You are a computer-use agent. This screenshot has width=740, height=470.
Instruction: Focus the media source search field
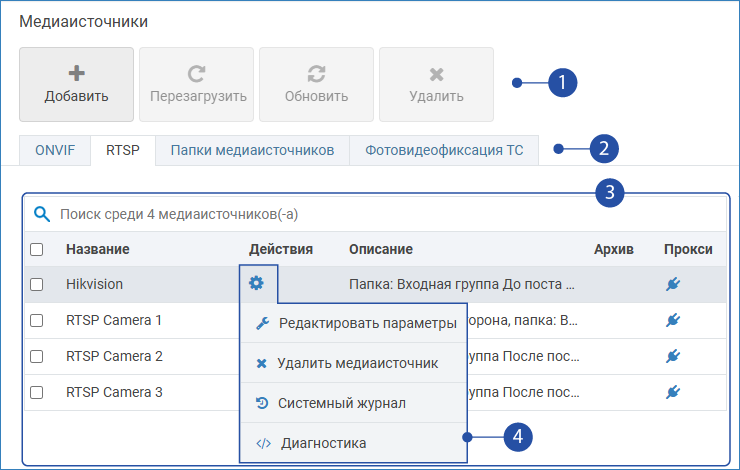tap(300, 214)
